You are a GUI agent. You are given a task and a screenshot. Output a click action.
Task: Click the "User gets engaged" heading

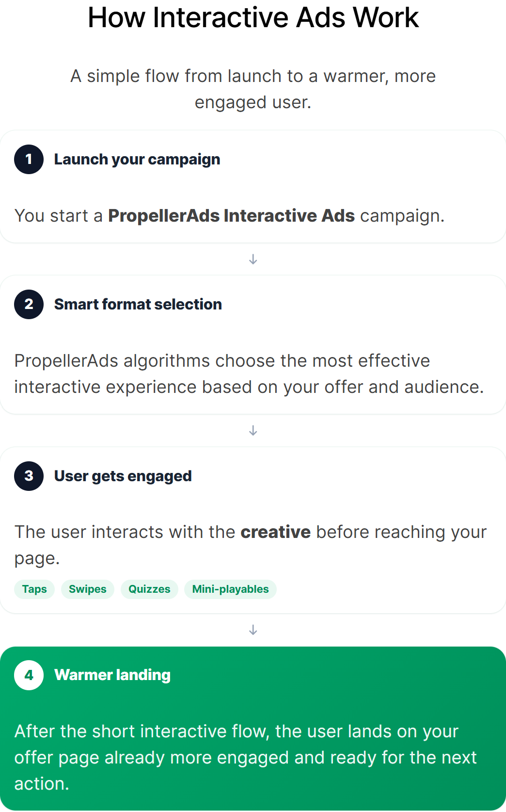123,476
